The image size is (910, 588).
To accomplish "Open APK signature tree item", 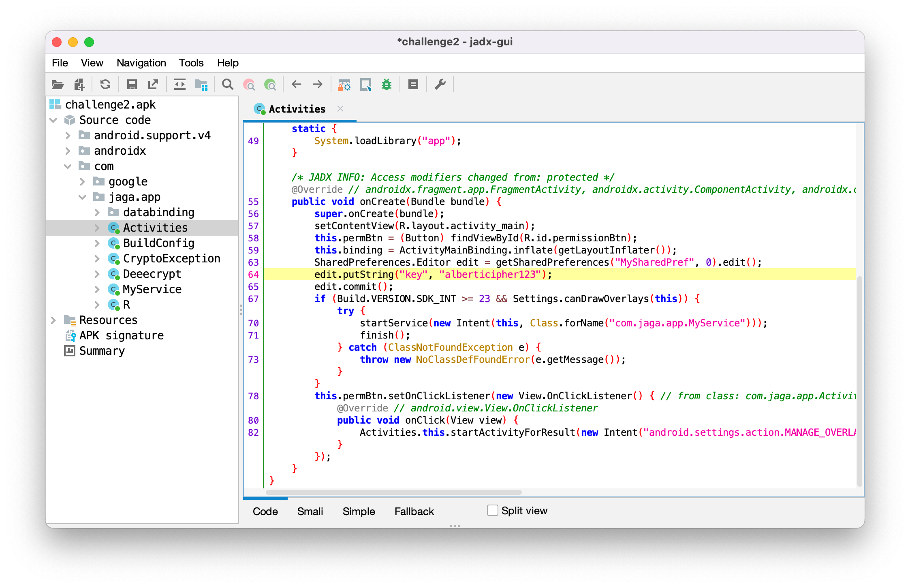I will coord(114,335).
